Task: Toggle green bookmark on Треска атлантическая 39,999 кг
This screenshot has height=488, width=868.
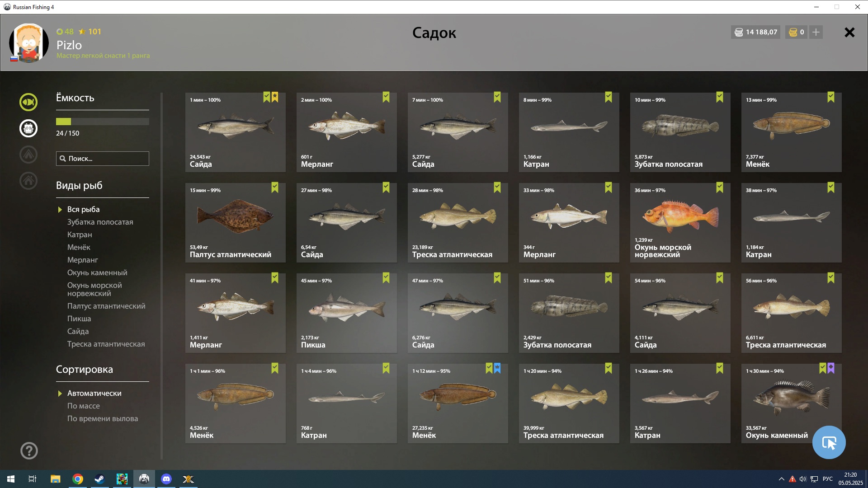Action: pos(609,368)
